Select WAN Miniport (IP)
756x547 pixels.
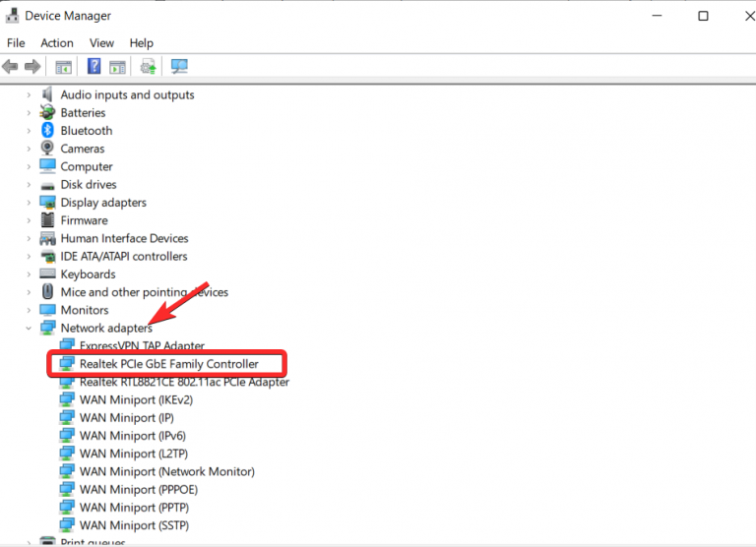pos(127,418)
